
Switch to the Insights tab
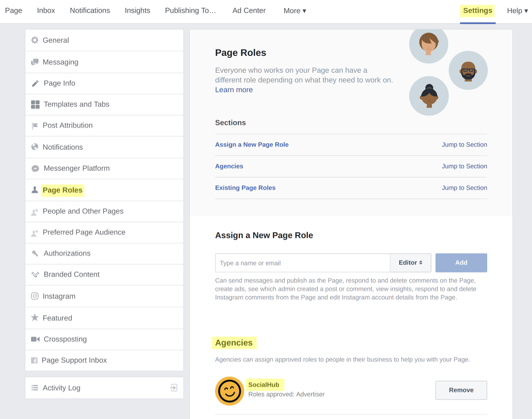click(137, 11)
